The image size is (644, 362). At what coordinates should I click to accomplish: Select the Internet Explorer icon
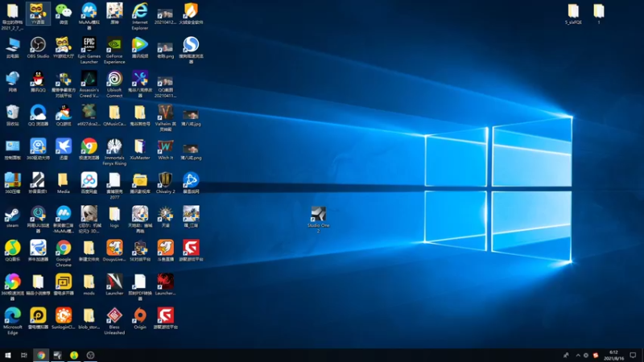tap(139, 16)
